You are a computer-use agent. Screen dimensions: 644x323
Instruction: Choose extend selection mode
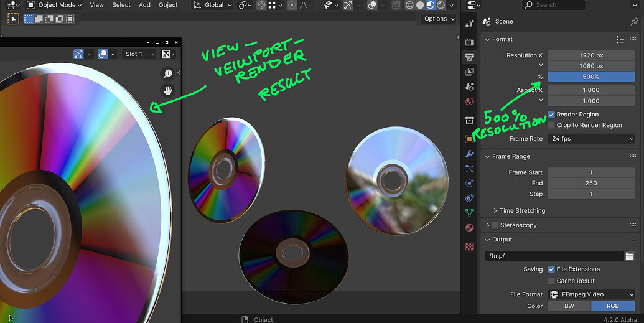(x=39, y=19)
